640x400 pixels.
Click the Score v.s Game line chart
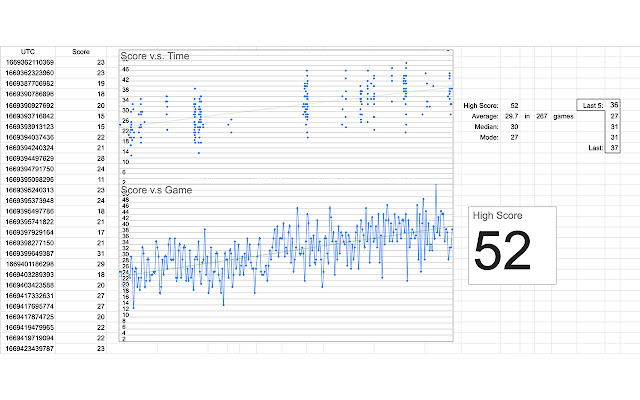286,263
